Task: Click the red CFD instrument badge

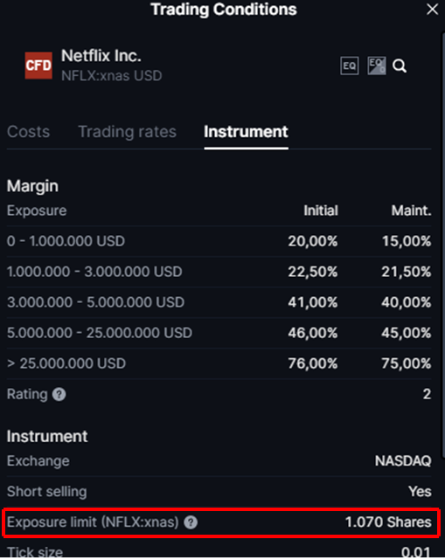Action: (x=38, y=65)
